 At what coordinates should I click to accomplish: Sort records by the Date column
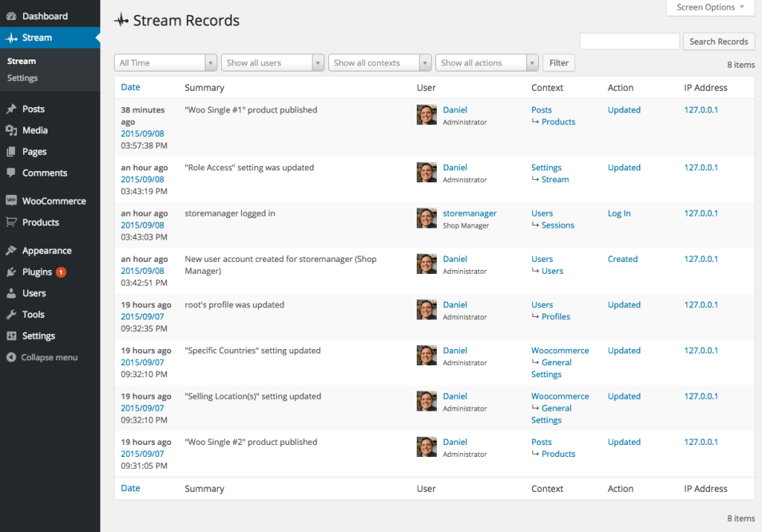click(130, 87)
